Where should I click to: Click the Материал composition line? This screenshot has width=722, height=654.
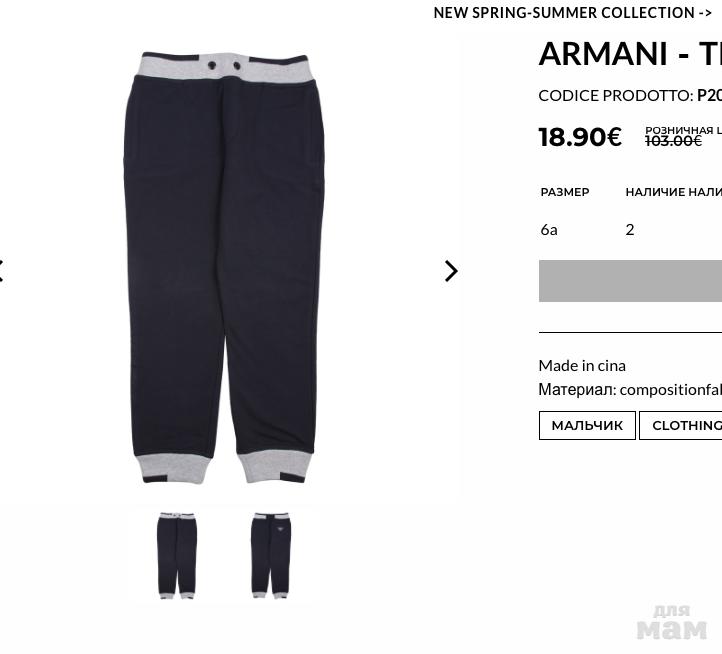[630, 390]
